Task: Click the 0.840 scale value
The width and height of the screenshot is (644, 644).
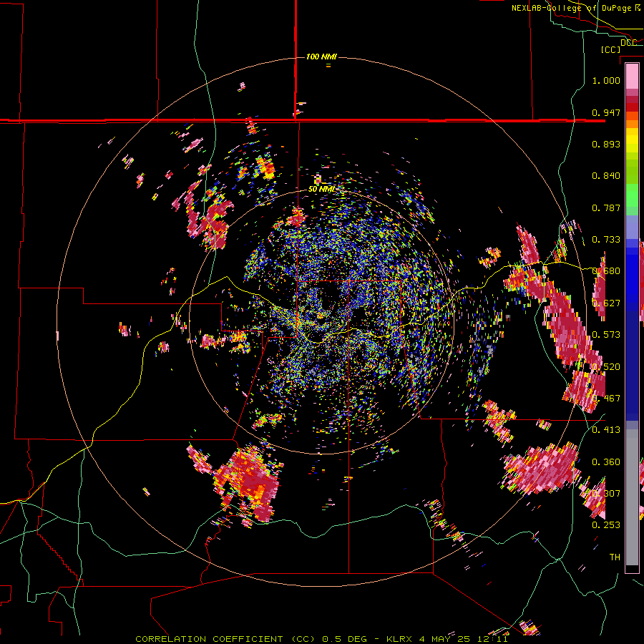Action: (606, 176)
